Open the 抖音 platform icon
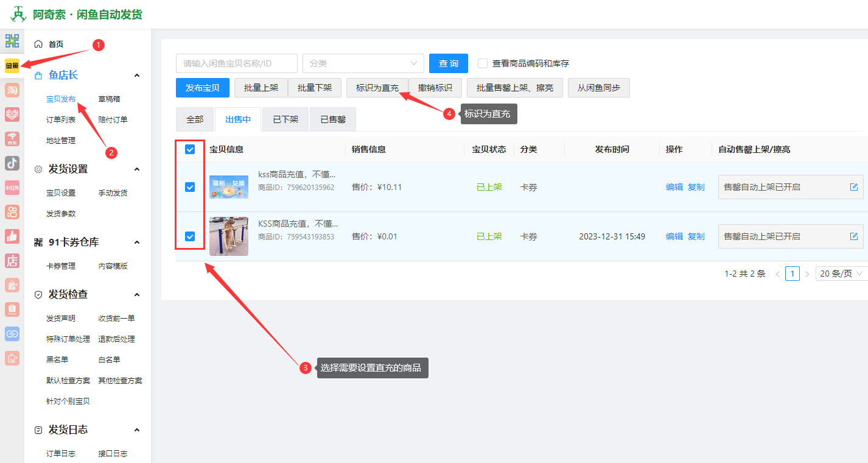The width and height of the screenshot is (868, 463). [x=12, y=163]
